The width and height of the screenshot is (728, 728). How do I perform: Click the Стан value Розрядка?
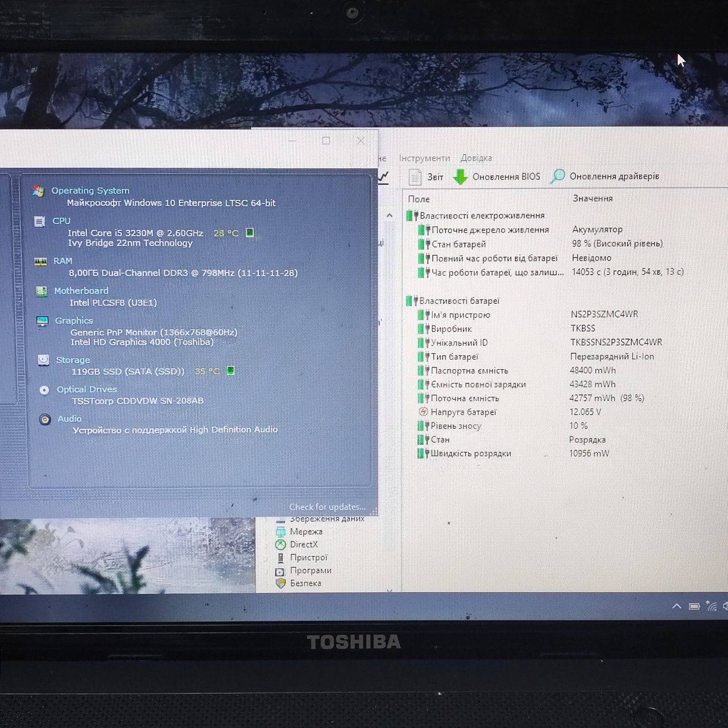point(588,440)
